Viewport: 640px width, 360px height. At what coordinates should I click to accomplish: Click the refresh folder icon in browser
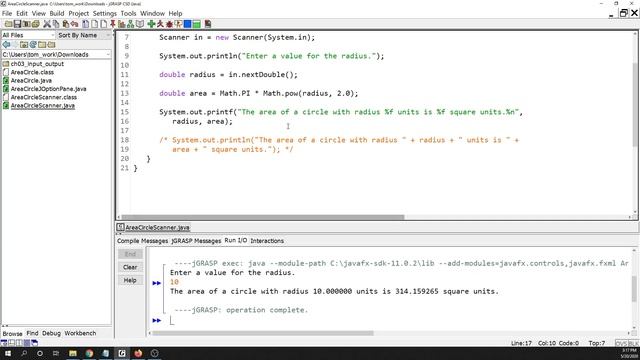[33, 44]
